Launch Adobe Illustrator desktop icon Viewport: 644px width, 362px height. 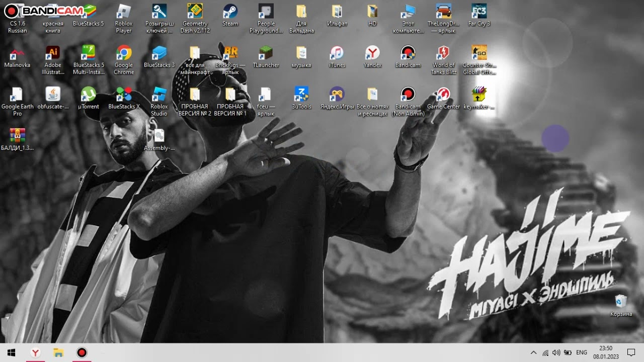[53, 60]
